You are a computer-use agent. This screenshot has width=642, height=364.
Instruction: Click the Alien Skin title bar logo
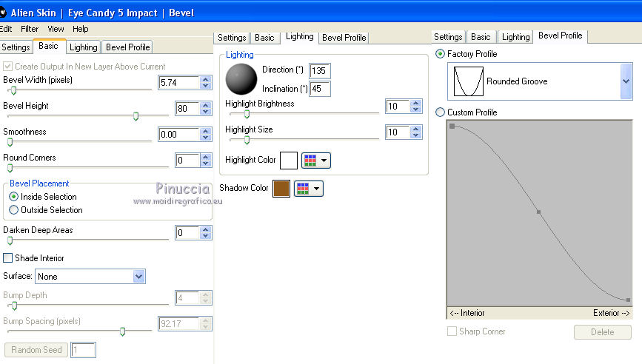(3, 13)
